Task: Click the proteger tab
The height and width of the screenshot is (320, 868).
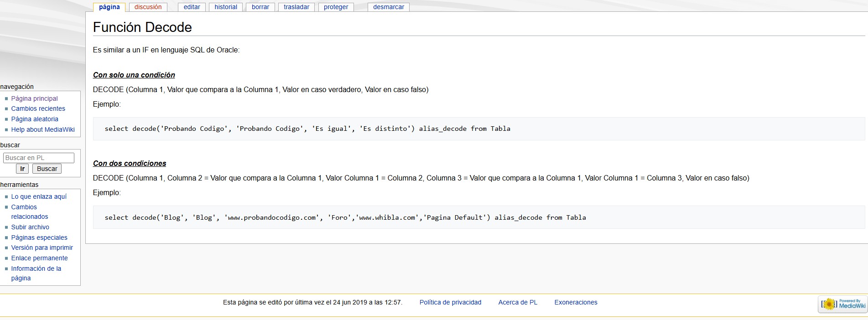Action: pos(336,7)
